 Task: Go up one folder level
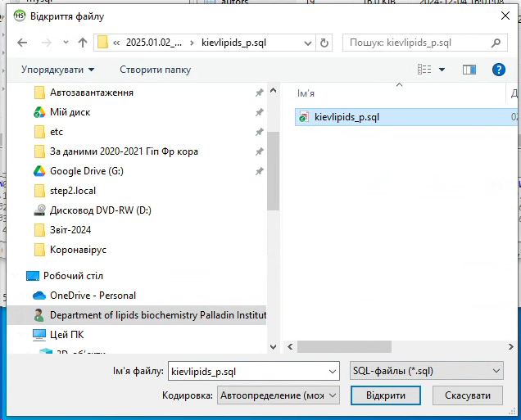[83, 43]
